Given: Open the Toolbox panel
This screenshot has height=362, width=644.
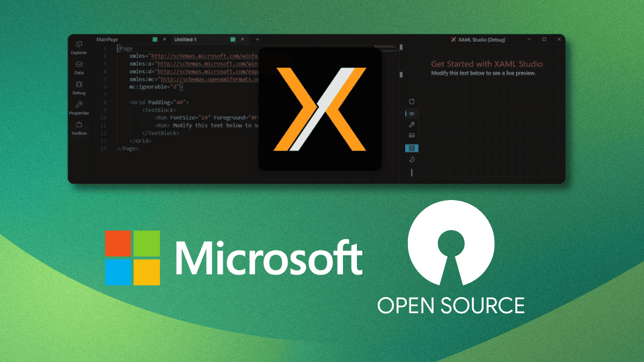Looking at the screenshot, I should click(x=79, y=128).
